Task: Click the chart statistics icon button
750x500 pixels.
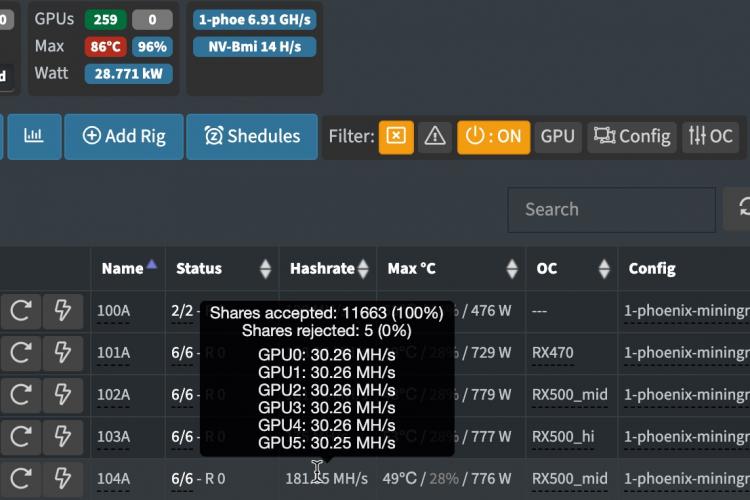Action: (x=34, y=136)
